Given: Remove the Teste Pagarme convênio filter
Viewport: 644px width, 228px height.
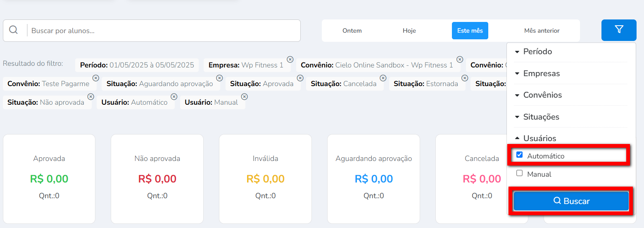Looking at the screenshot, I should coord(95,78).
